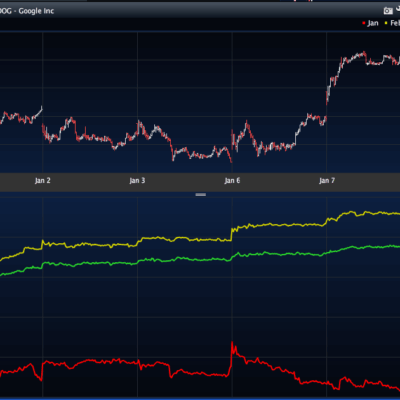Grab the panel splitter handle between charts
The height and width of the screenshot is (400, 400).
pos(200,194)
